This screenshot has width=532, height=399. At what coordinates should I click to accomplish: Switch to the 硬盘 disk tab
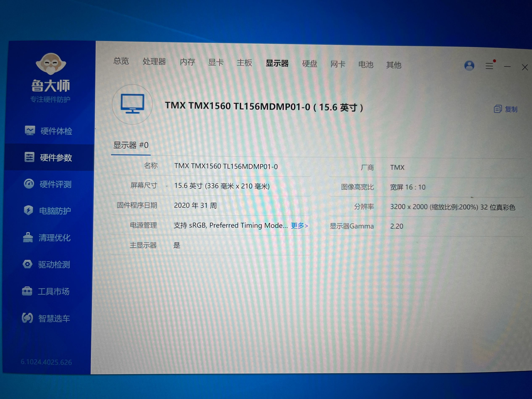tap(310, 64)
